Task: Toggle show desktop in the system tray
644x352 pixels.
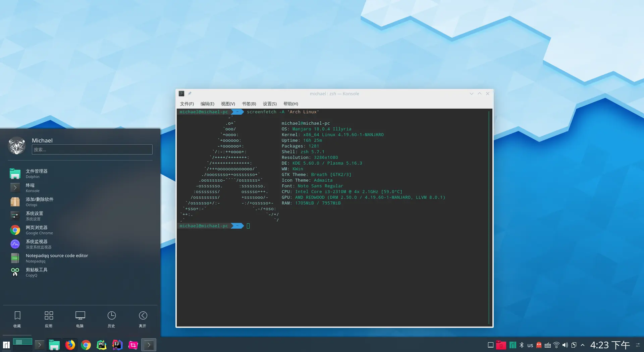Action: click(x=490, y=345)
